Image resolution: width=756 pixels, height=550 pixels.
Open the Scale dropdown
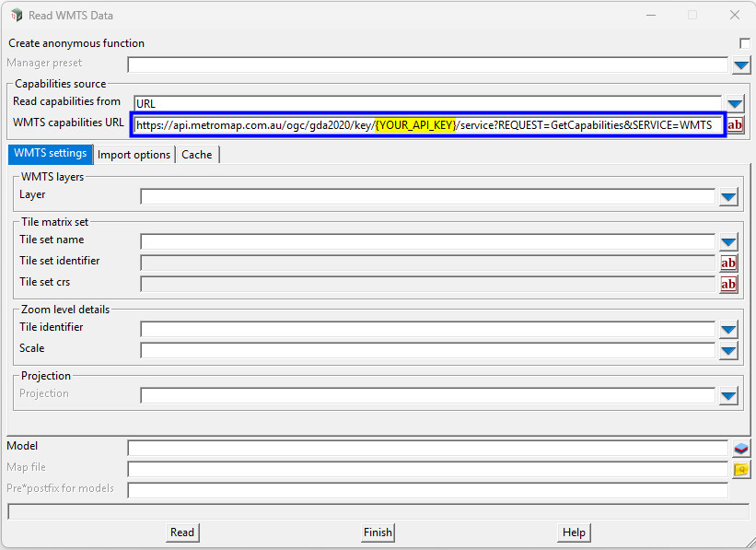[x=728, y=350]
